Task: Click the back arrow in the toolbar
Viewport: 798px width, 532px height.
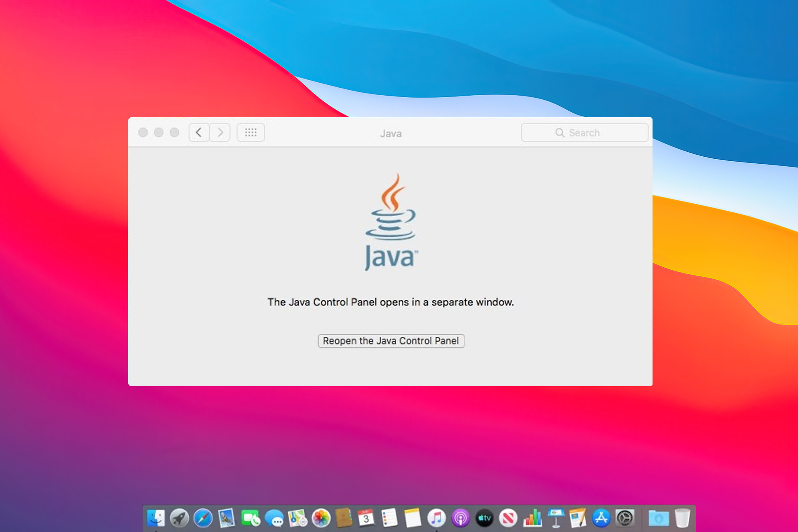Action: pos(199,132)
